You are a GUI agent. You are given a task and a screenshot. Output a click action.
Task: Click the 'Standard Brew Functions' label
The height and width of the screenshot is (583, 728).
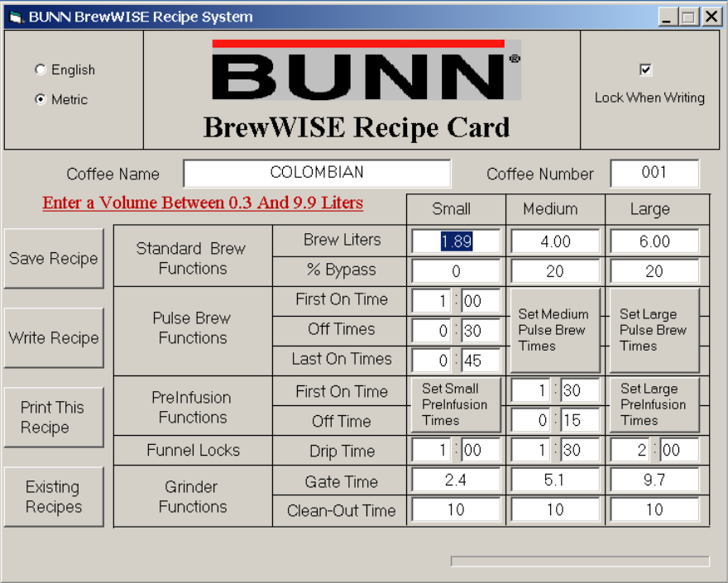coord(191,258)
